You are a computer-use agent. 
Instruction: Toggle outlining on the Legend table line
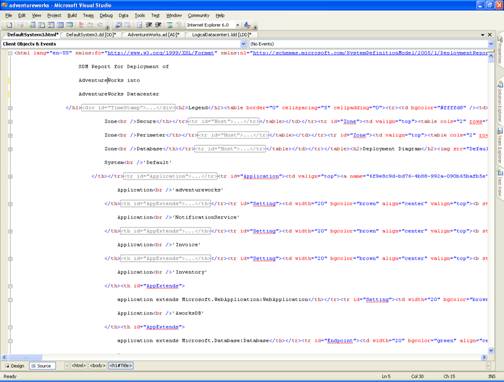(10, 108)
